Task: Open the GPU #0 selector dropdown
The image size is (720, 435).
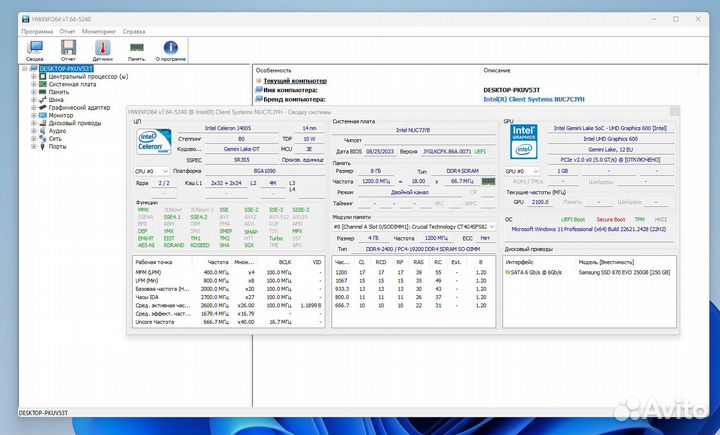Action: (x=522, y=171)
